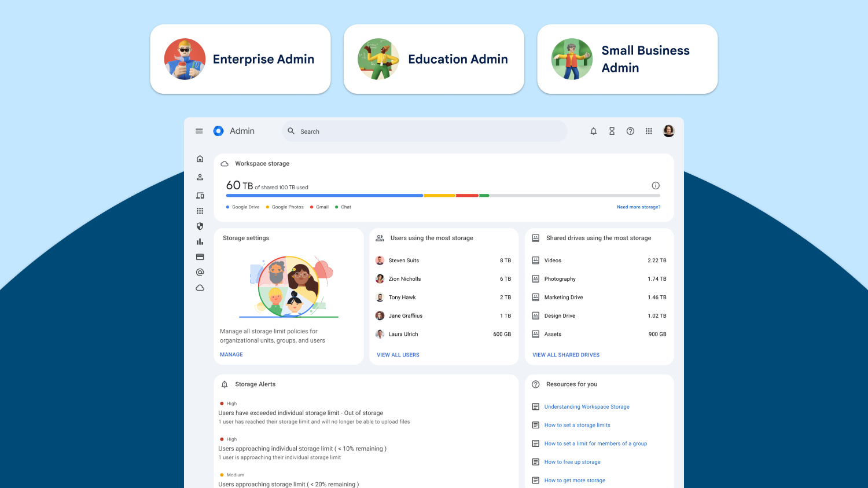
Task: Open the hourglass tasks icon
Action: click(x=612, y=131)
